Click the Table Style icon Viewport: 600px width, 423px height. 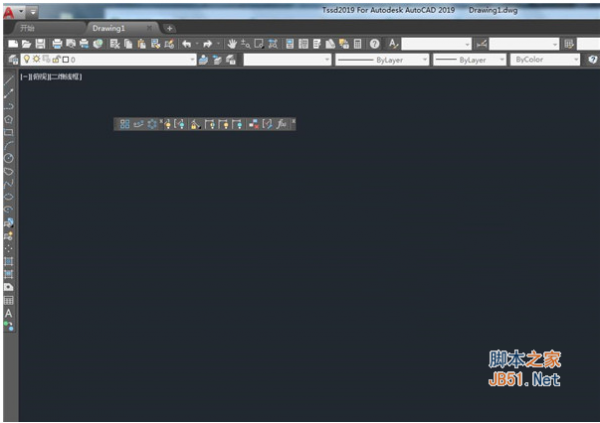point(569,44)
